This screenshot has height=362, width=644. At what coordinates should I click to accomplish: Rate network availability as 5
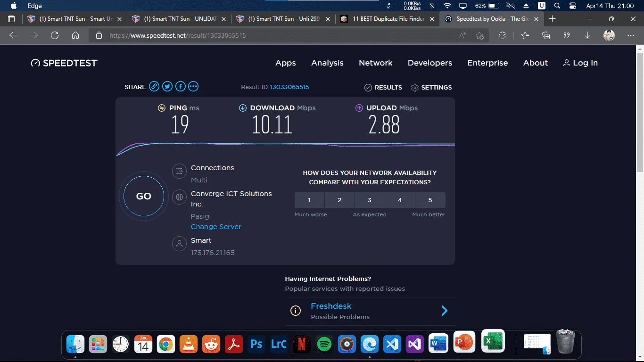(x=430, y=200)
